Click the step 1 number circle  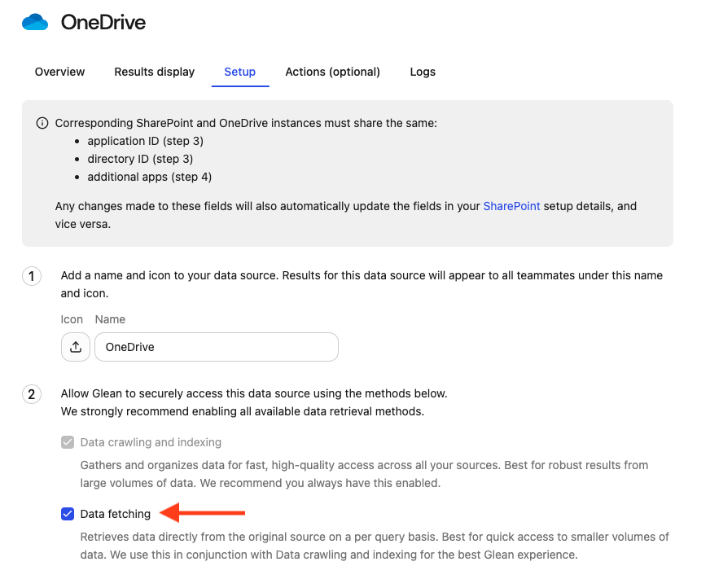click(32, 277)
